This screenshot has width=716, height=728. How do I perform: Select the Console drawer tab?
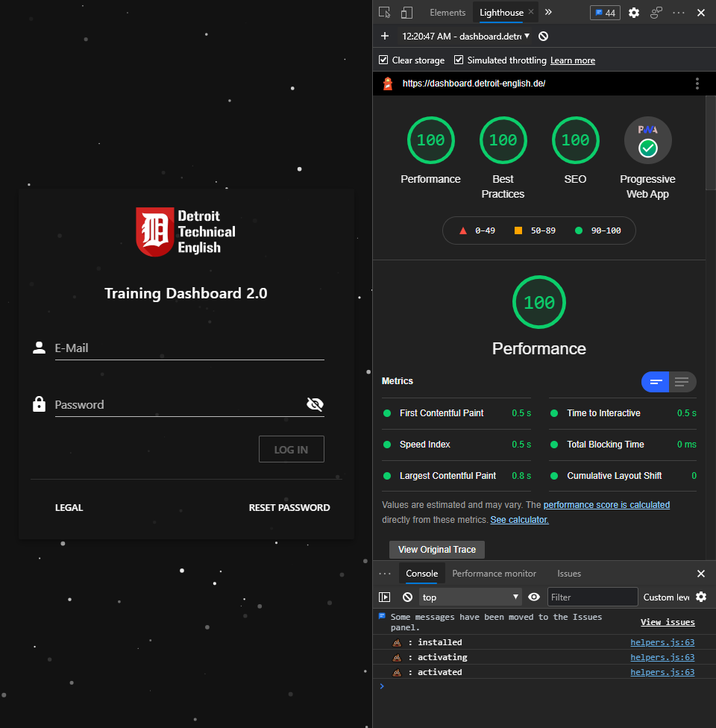click(421, 574)
